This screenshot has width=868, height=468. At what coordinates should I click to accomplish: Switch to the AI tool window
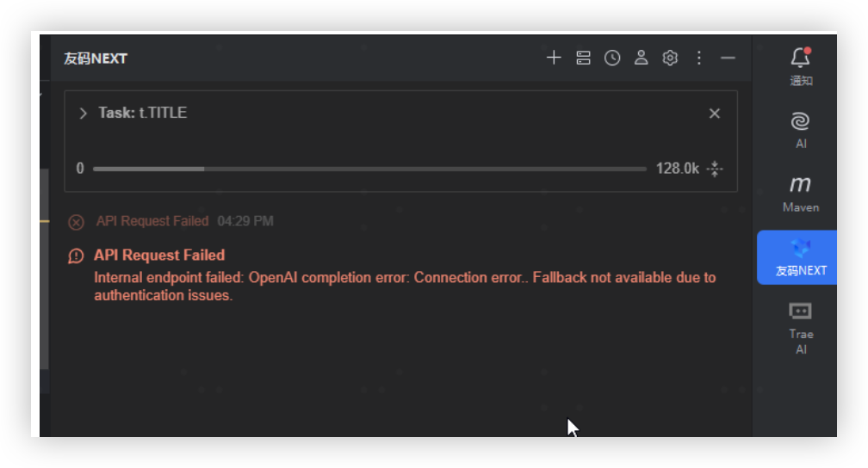801,130
